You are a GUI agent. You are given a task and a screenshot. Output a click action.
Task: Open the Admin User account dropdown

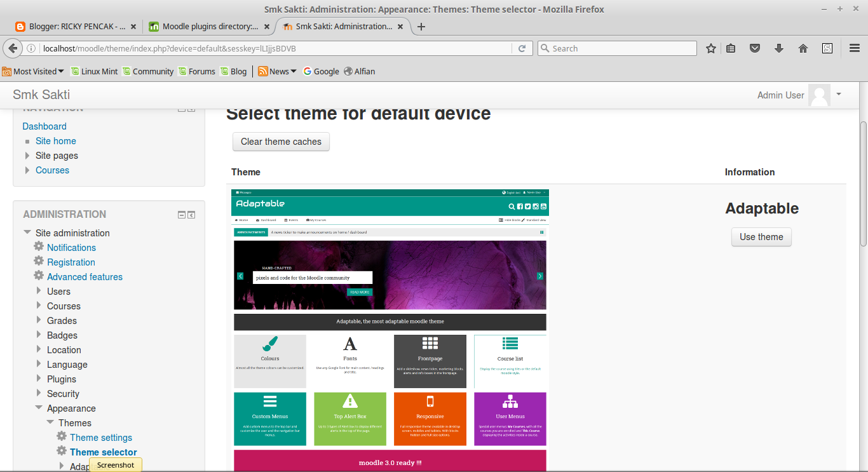pyautogui.click(x=837, y=95)
